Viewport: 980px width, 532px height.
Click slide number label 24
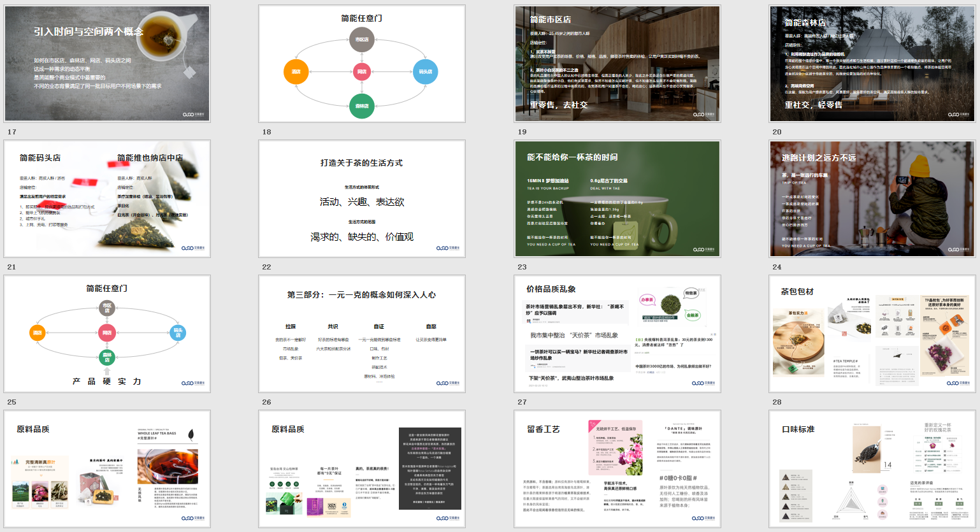[x=777, y=267]
